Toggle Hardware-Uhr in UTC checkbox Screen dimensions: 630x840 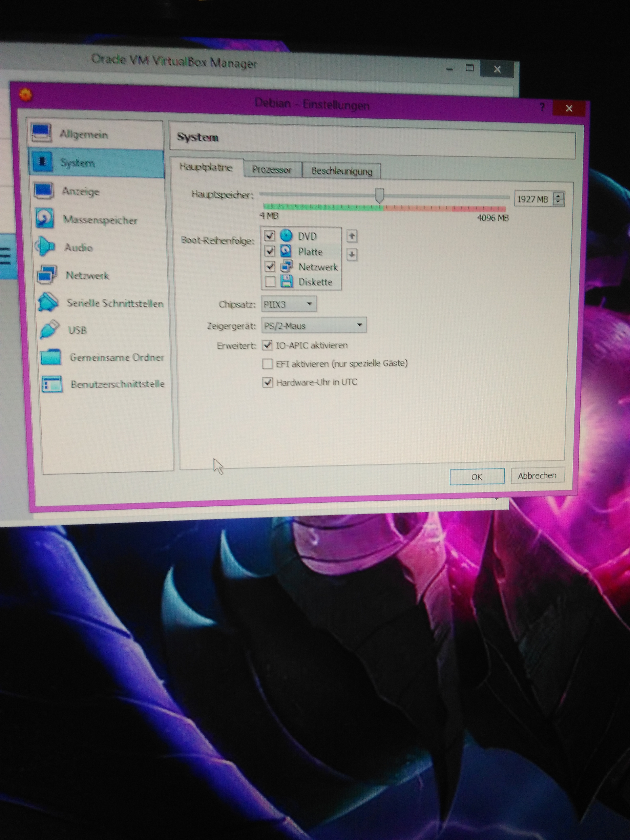click(x=267, y=382)
